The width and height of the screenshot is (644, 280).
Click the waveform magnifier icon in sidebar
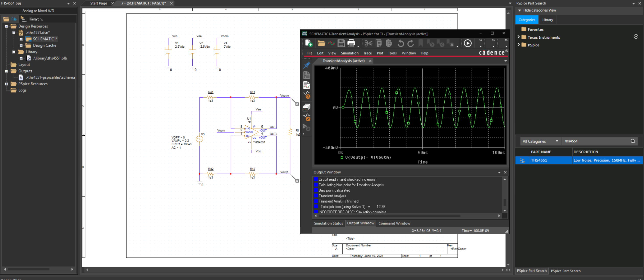307,95
